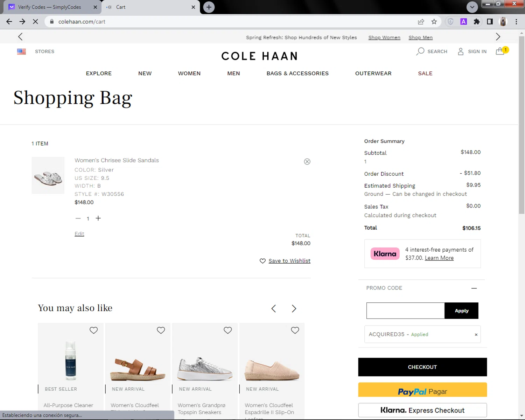
Task: Show previous recommended products
Action: click(274, 309)
